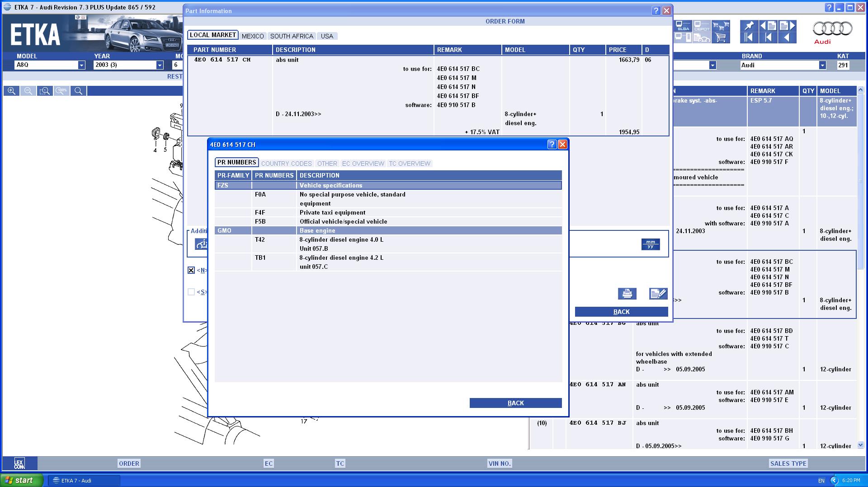Screen dimensions: 868x487
Task: Jump to first level double-bar arrow
Action: click(x=749, y=37)
